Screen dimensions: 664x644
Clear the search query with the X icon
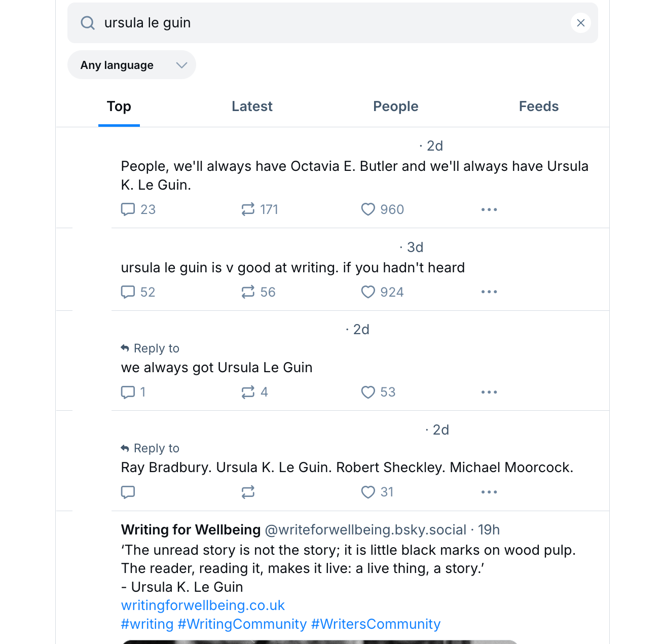(580, 23)
